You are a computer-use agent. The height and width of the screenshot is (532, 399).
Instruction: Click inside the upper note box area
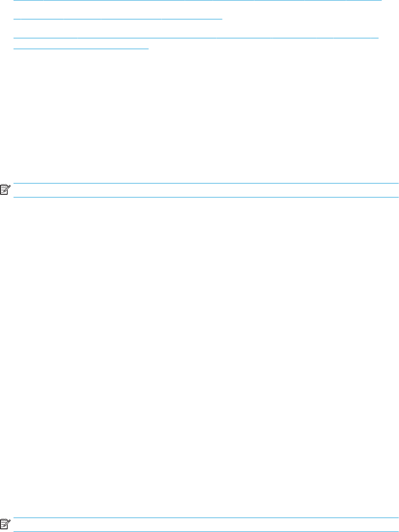206,190
